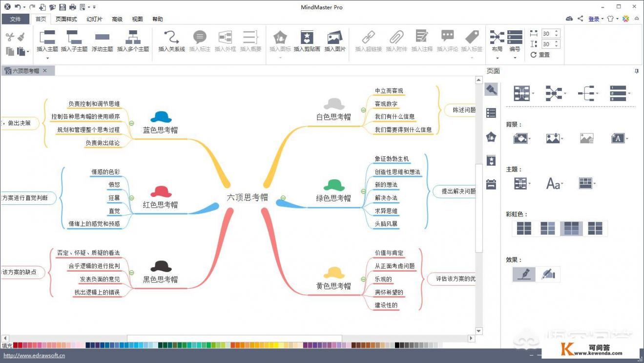Image resolution: width=644 pixels, height=363 pixels.
Task: Select the third rainbow color scheme
Action: click(571, 228)
